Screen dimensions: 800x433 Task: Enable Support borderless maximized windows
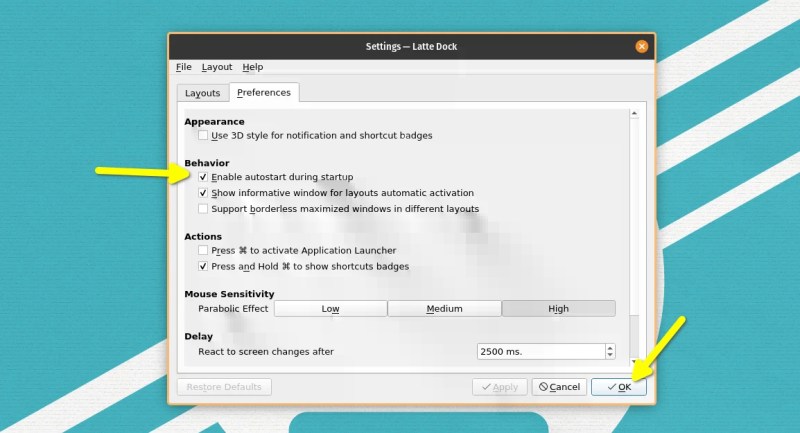click(x=203, y=209)
